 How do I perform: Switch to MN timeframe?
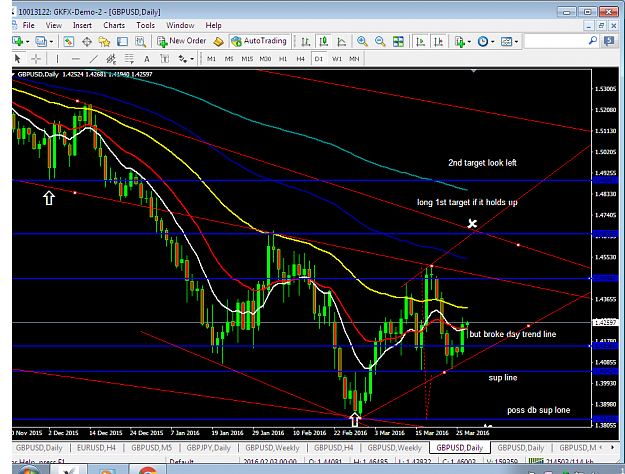coord(354,59)
